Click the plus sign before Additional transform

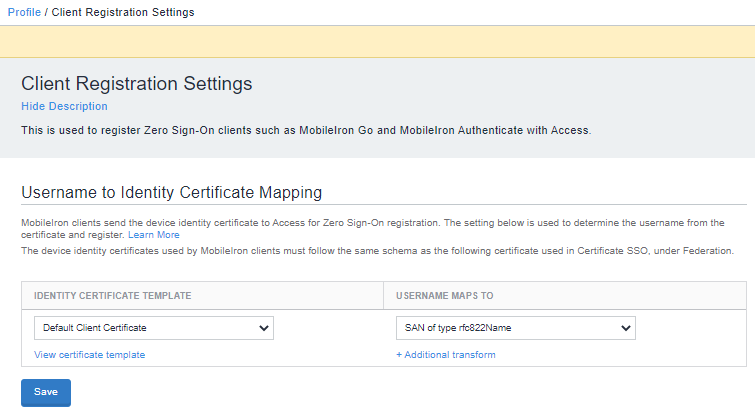399,355
